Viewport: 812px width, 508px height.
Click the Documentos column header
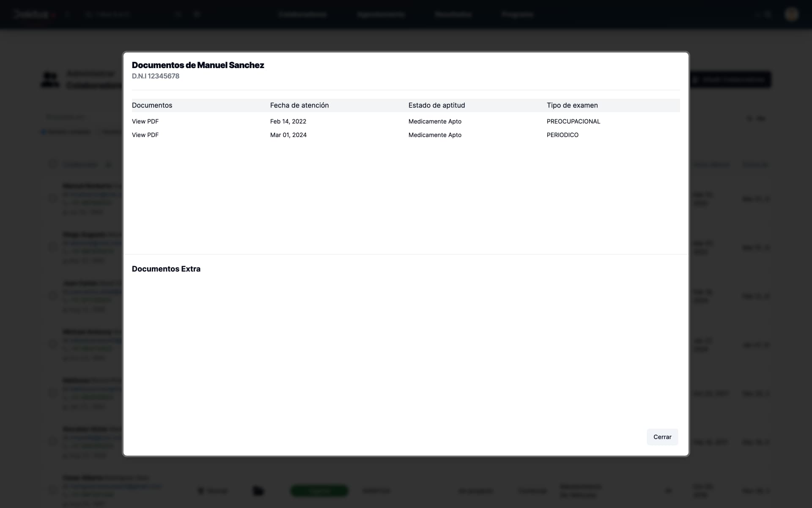tap(152, 105)
